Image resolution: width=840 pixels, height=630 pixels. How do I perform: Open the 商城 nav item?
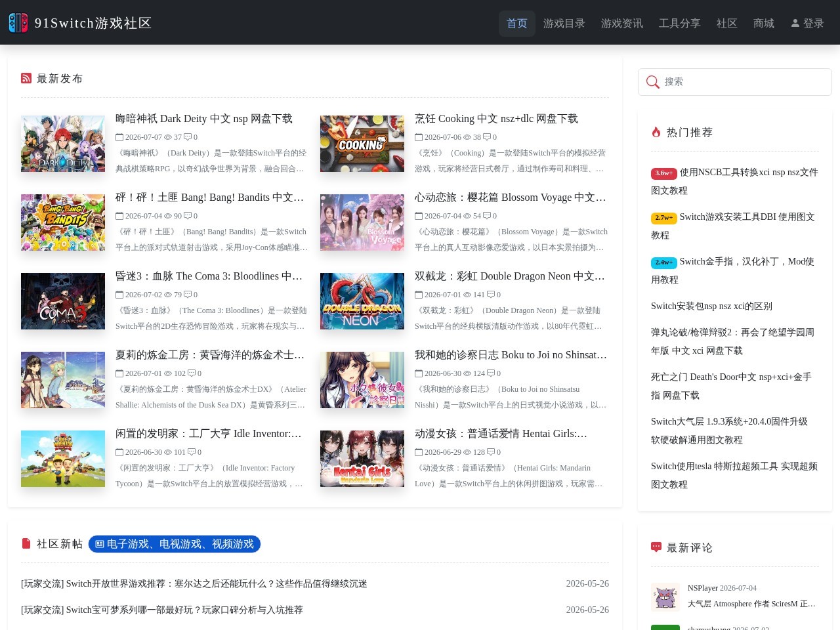(764, 24)
